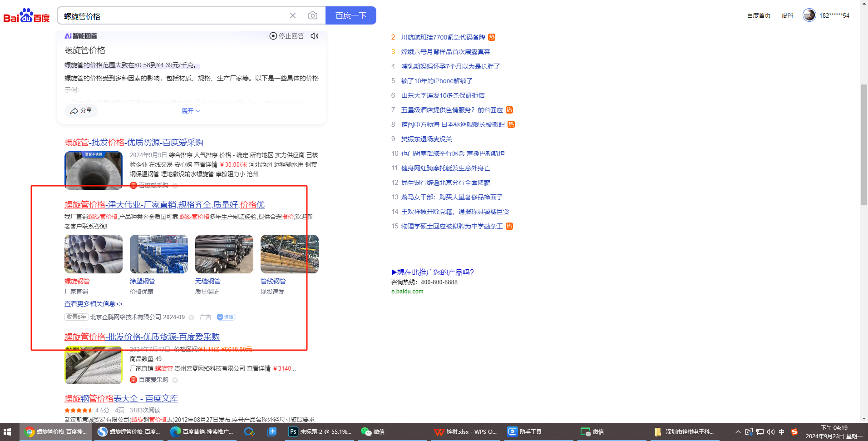Switch to the Edge window 百度营销-搜索推广
Viewport: 868px width, 441px height.
point(202,432)
